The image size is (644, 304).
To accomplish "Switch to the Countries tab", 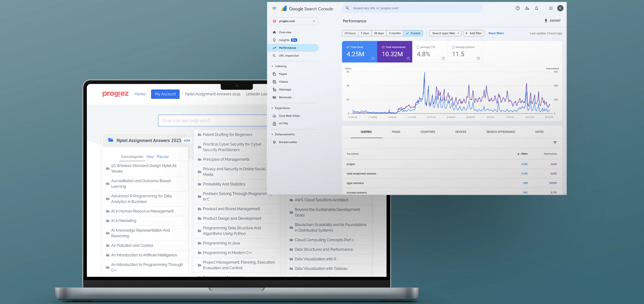I will 427,132.
